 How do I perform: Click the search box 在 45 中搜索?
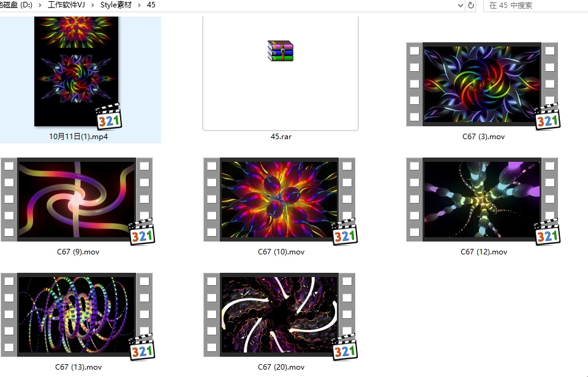(536, 6)
